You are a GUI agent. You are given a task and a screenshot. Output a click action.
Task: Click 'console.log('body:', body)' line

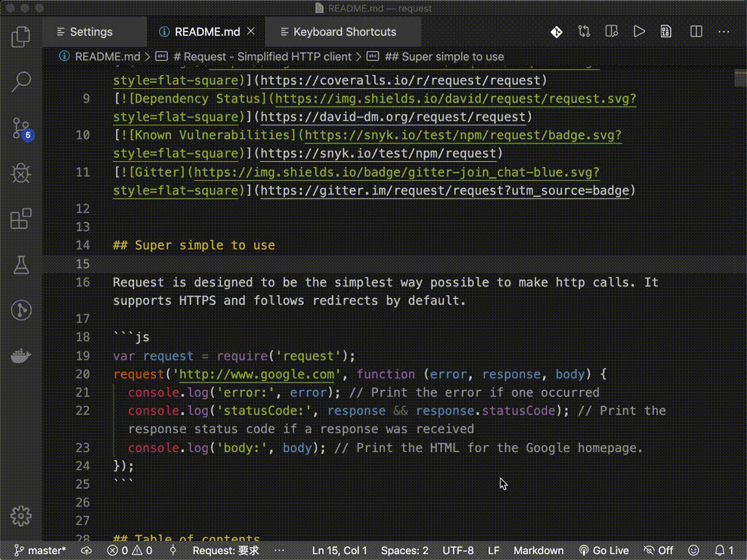(226, 448)
